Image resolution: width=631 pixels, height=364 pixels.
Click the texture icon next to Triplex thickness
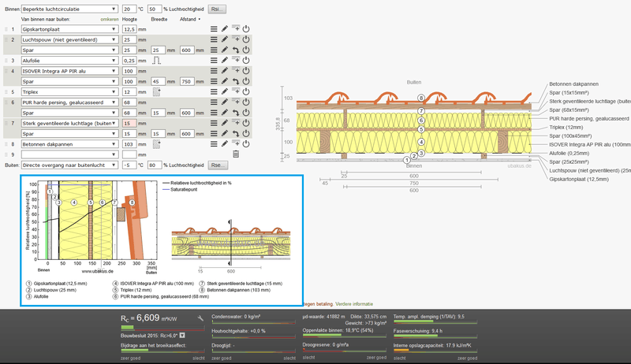[157, 92]
